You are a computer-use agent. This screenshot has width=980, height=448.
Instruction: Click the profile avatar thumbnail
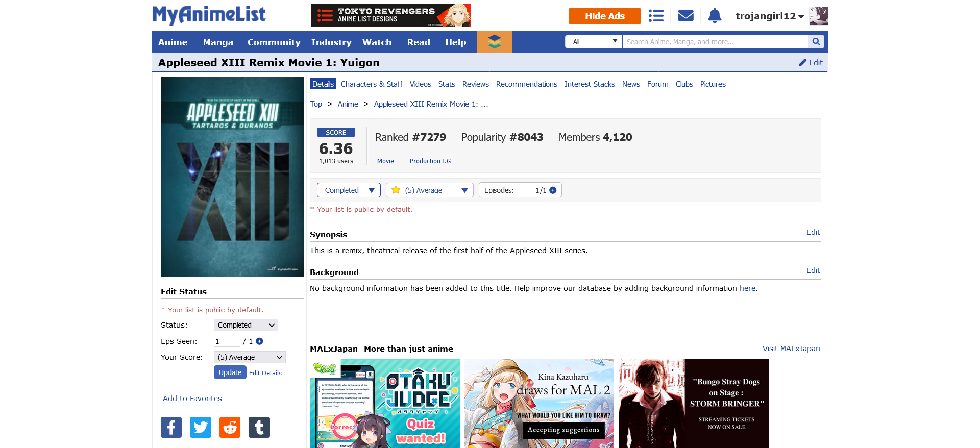818,16
